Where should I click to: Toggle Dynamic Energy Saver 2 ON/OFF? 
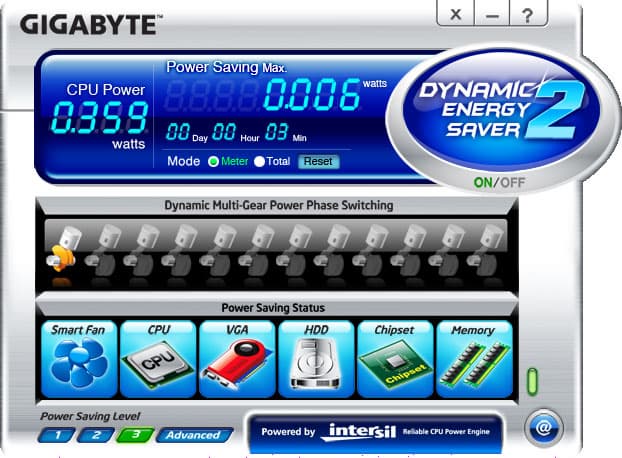499,182
